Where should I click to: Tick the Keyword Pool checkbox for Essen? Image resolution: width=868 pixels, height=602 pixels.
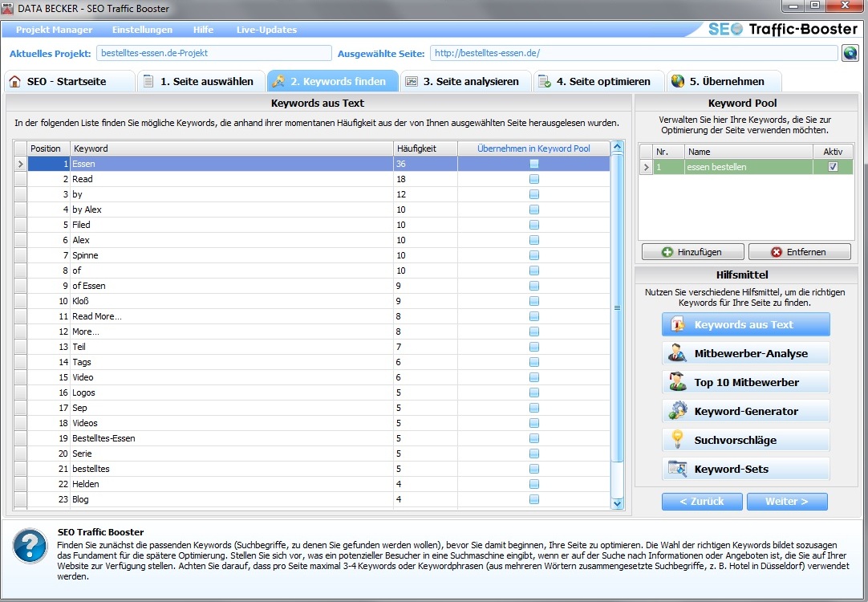533,164
